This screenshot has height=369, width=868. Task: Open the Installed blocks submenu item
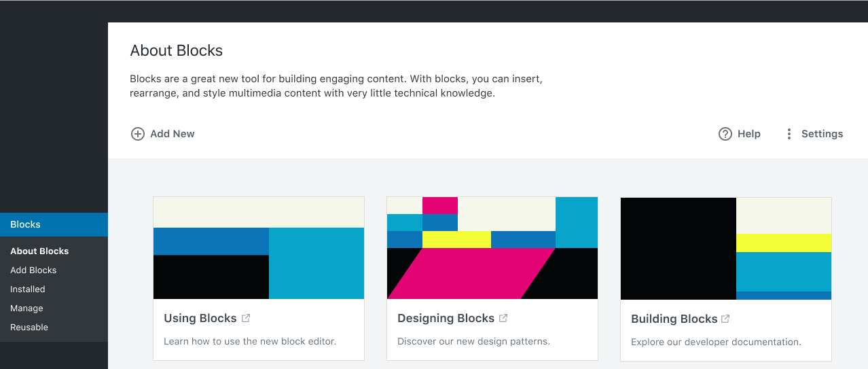[28, 289]
